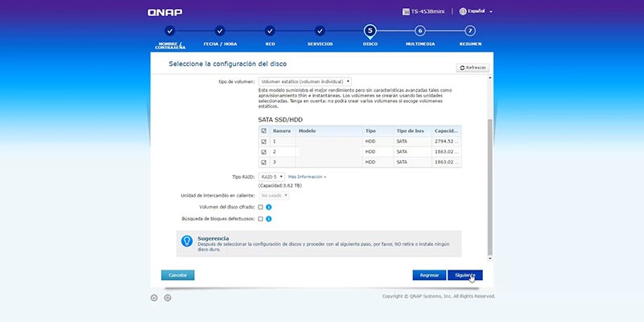The image size is (644, 322).
Task: Click the Regresar button
Action: click(x=429, y=275)
